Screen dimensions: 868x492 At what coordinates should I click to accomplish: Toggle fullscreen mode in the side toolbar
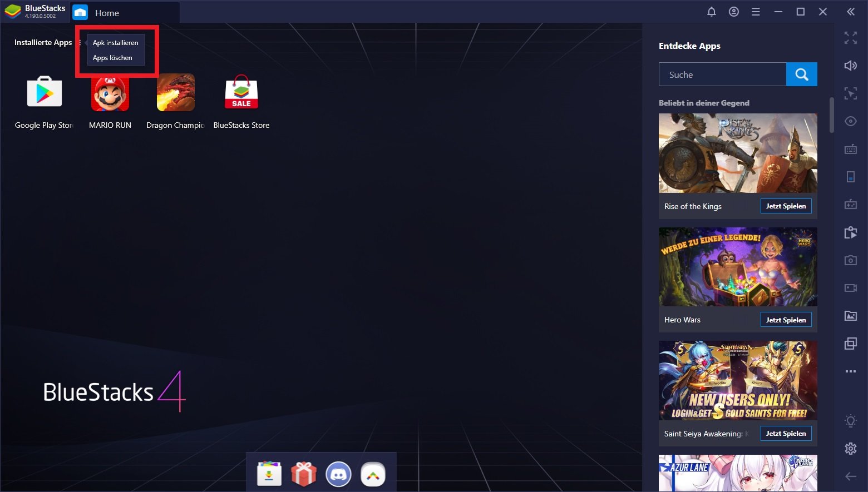point(851,38)
